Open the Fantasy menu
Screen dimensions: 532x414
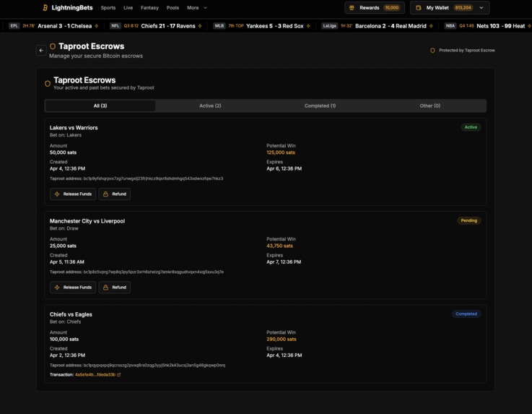coord(149,8)
